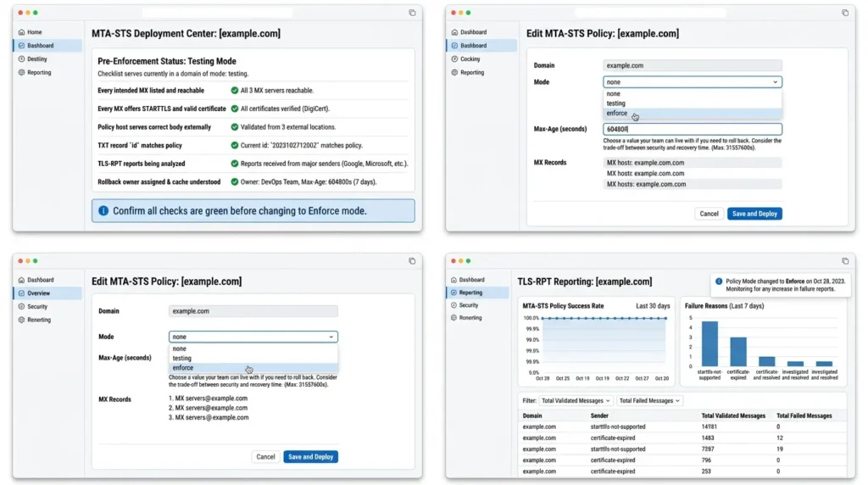Open Security in TLS-RPT Reporting sidebar

click(468, 305)
